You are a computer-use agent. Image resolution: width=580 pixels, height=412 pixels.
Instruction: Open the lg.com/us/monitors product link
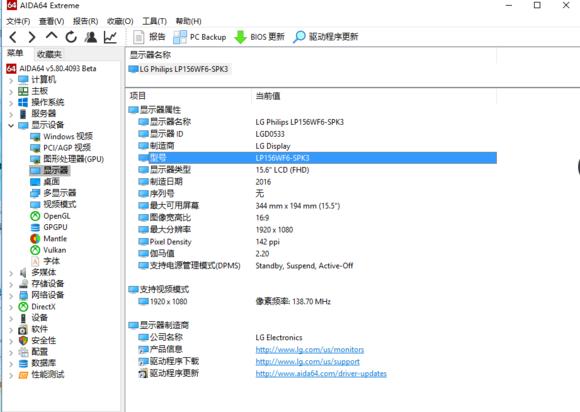coord(310,349)
